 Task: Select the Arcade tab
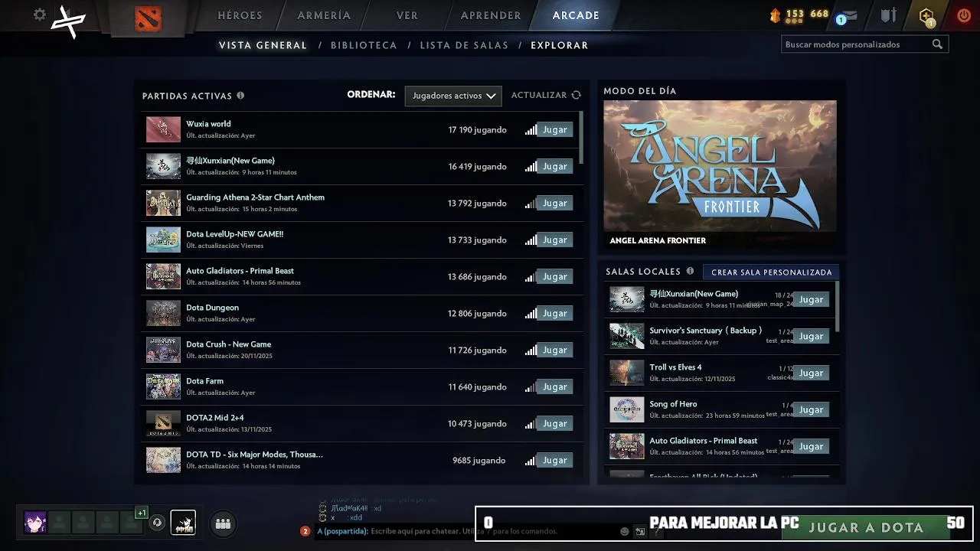(576, 15)
